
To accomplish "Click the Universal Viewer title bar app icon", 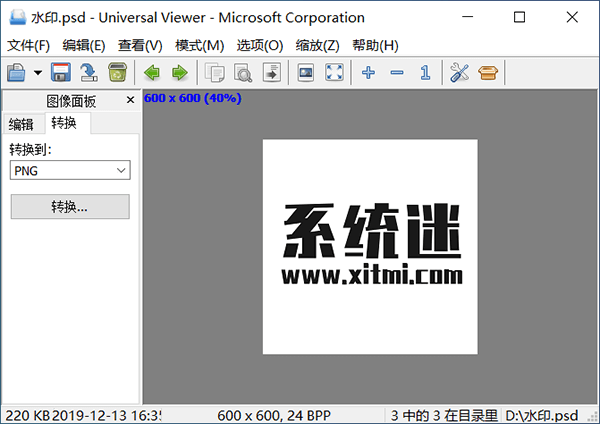I will pos(18,17).
